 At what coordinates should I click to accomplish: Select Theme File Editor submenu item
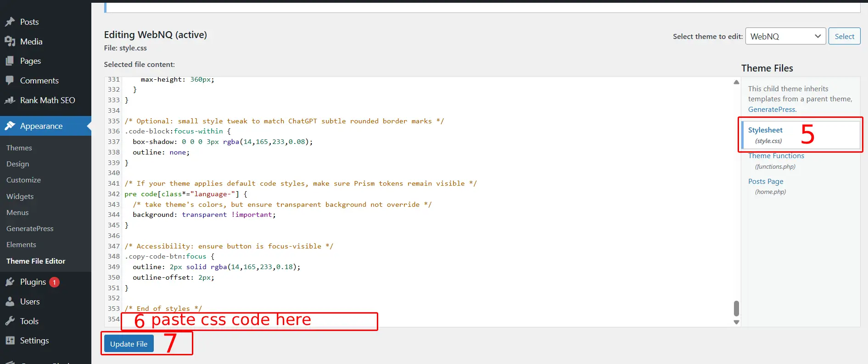click(x=36, y=261)
